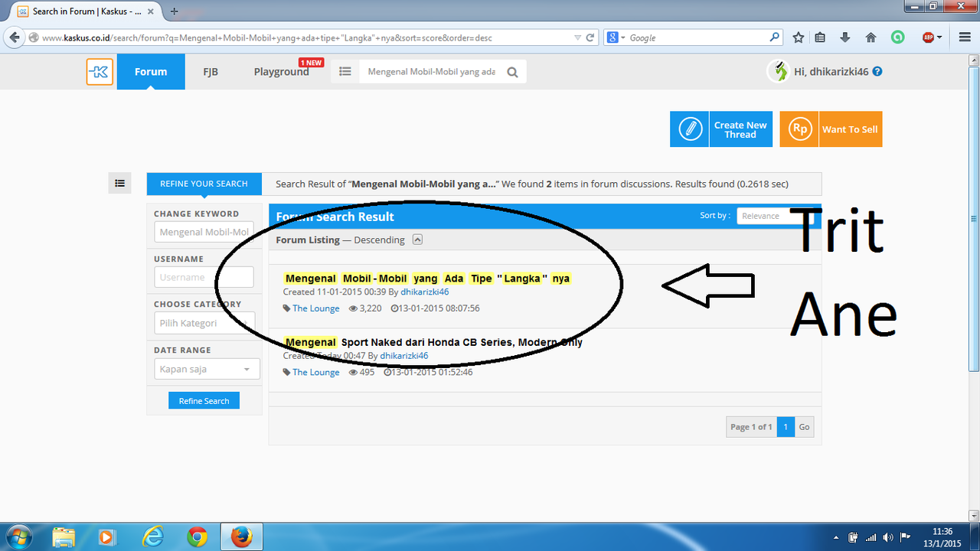980x551 pixels.
Task: Open thread Mengenal Sport Naked dari Honda CB
Action: 433,342
